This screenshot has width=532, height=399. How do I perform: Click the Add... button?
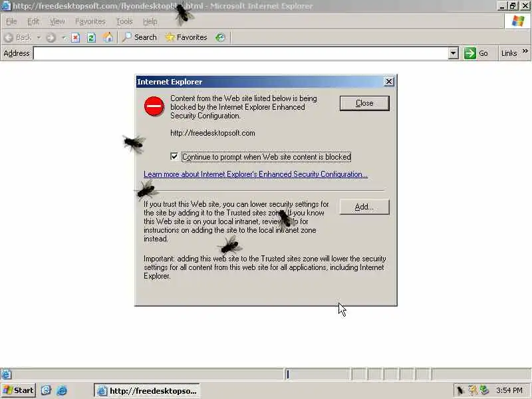coord(364,207)
